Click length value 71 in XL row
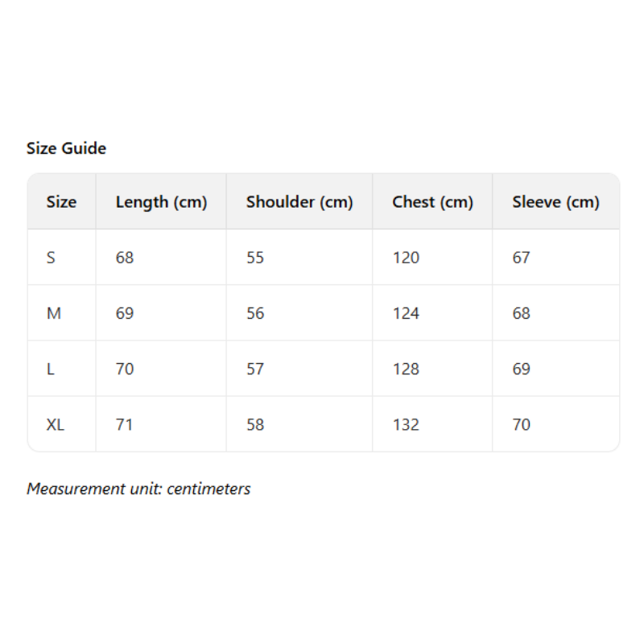 coord(124,424)
